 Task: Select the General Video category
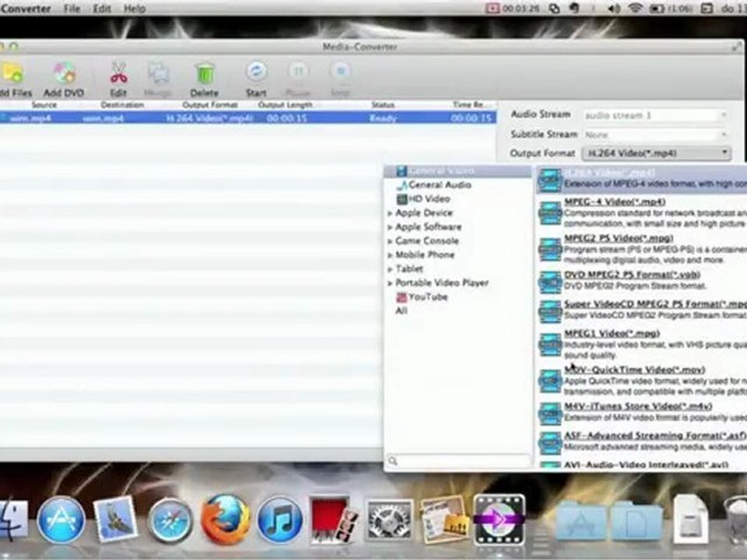(458, 171)
